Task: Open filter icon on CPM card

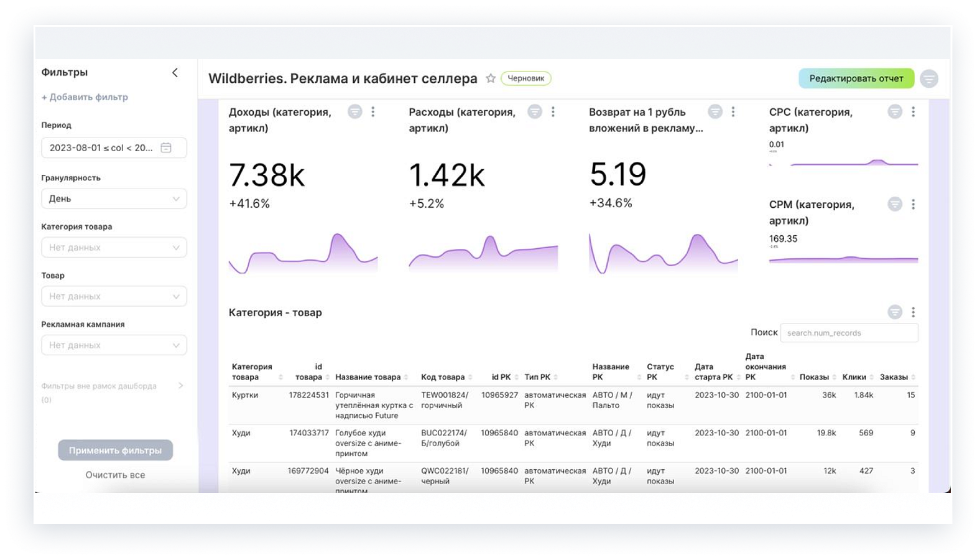Action: point(895,204)
